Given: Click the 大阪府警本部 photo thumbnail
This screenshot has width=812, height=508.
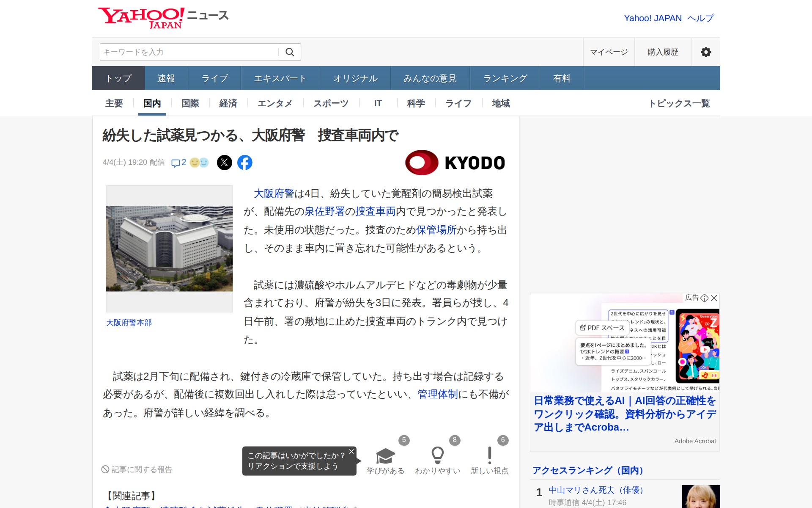Looking at the screenshot, I should tap(169, 249).
